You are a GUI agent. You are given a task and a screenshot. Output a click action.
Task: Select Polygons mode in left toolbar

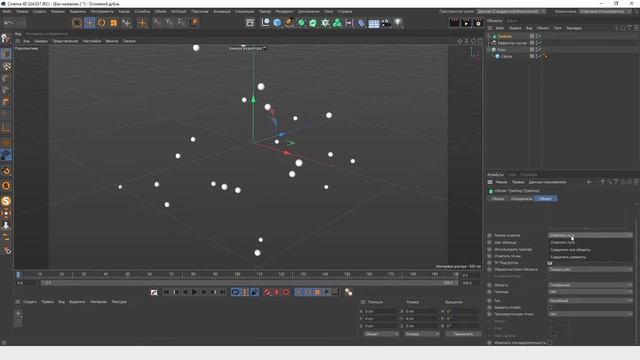[x=6, y=102]
